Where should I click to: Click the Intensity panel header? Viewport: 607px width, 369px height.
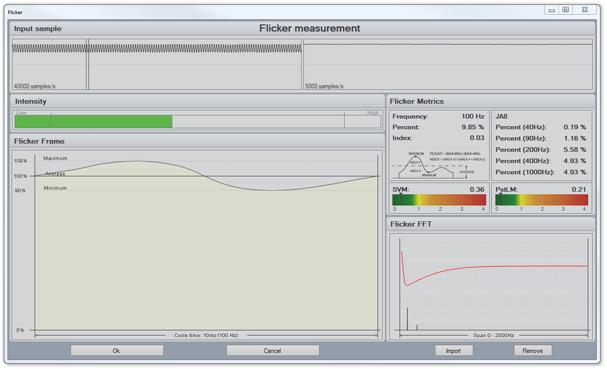(x=31, y=101)
